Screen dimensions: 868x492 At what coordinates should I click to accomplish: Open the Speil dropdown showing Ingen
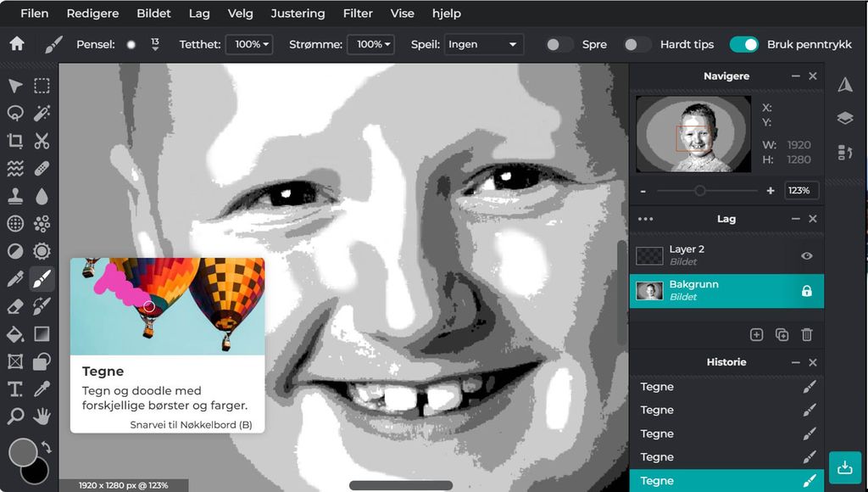(x=483, y=44)
